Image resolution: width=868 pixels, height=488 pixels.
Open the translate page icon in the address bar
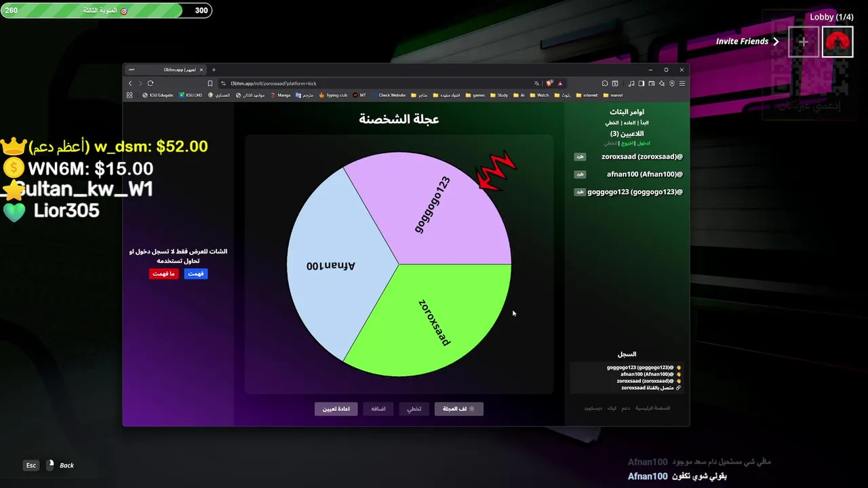536,83
